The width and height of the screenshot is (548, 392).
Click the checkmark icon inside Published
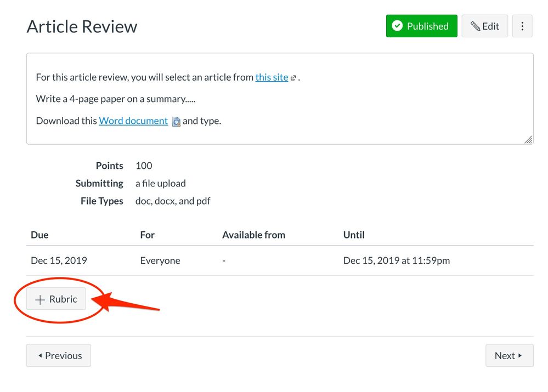point(397,26)
